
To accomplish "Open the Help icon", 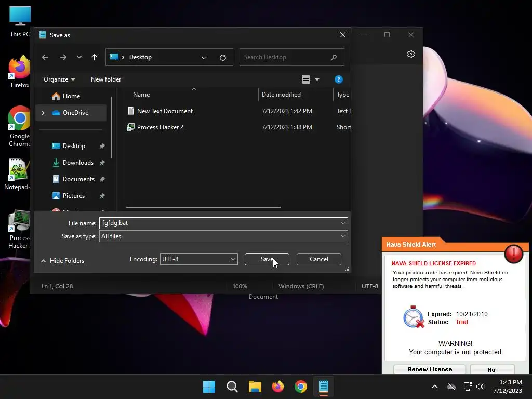I will [338, 79].
